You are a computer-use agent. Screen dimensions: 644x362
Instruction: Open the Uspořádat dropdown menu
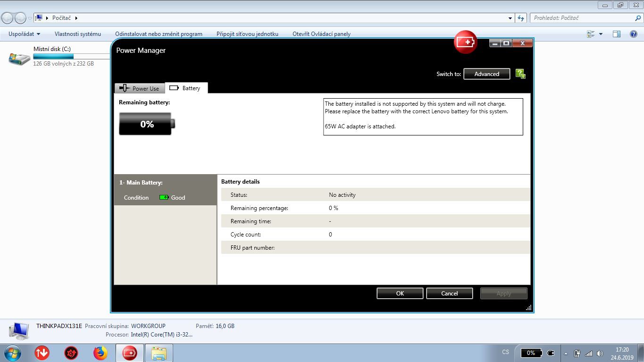coord(24,34)
